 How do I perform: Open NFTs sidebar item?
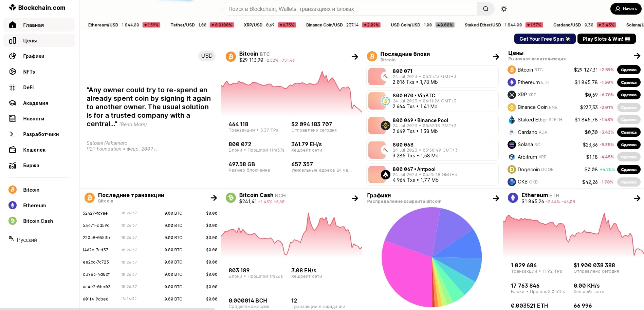tap(39, 72)
